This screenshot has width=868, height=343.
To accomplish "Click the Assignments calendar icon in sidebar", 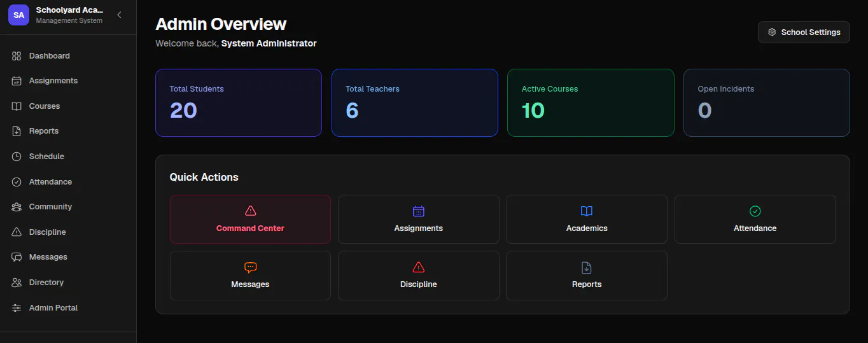I will pyautogui.click(x=17, y=81).
